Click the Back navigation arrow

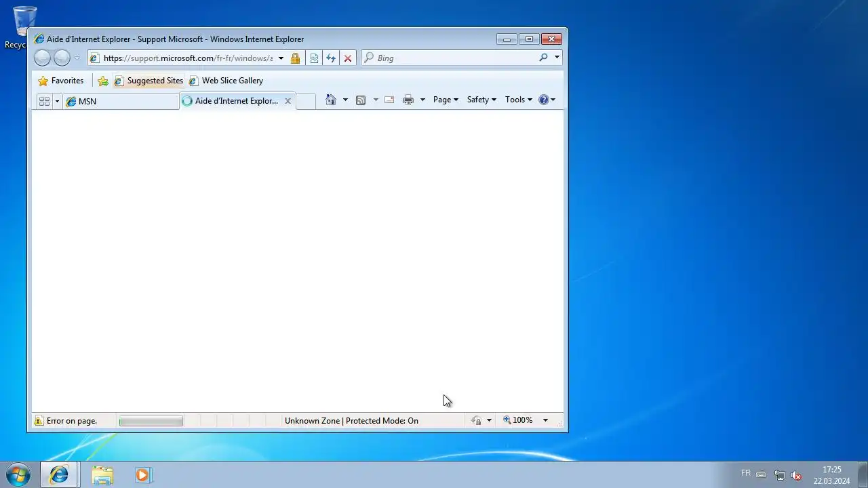(x=42, y=58)
